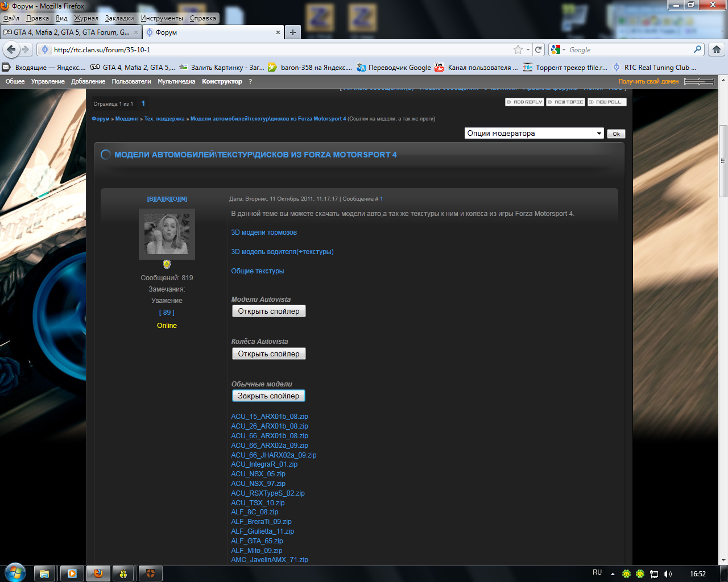Image resolution: width=728 pixels, height=582 pixels.
Task: Open the Правка menu
Action: tap(38, 18)
